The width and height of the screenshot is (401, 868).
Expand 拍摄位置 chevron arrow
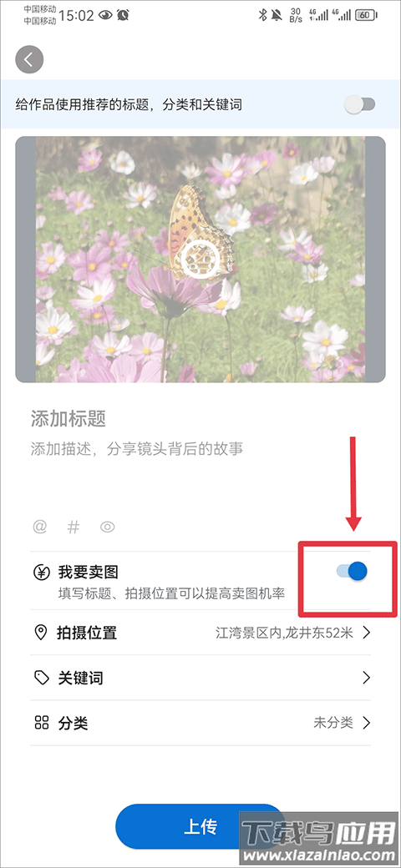(366, 633)
